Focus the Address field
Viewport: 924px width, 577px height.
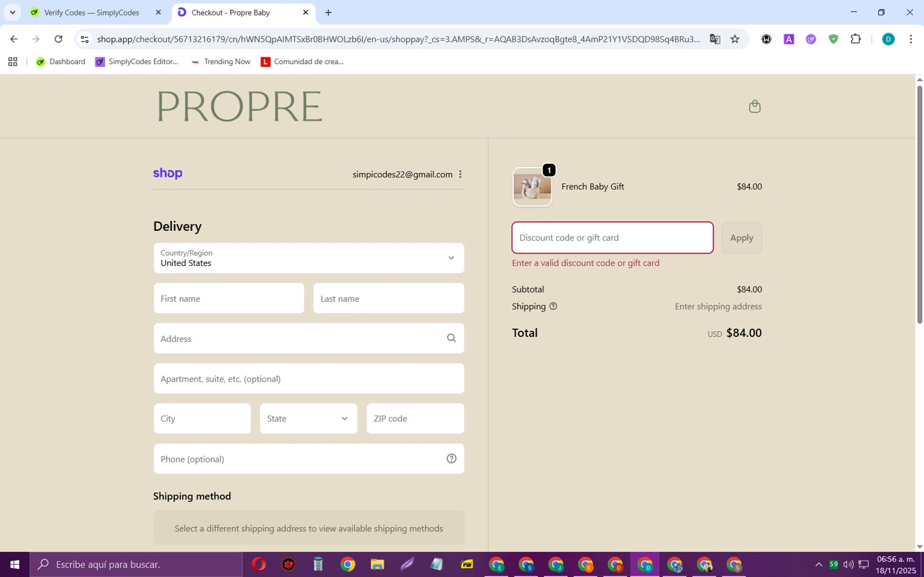pos(309,339)
